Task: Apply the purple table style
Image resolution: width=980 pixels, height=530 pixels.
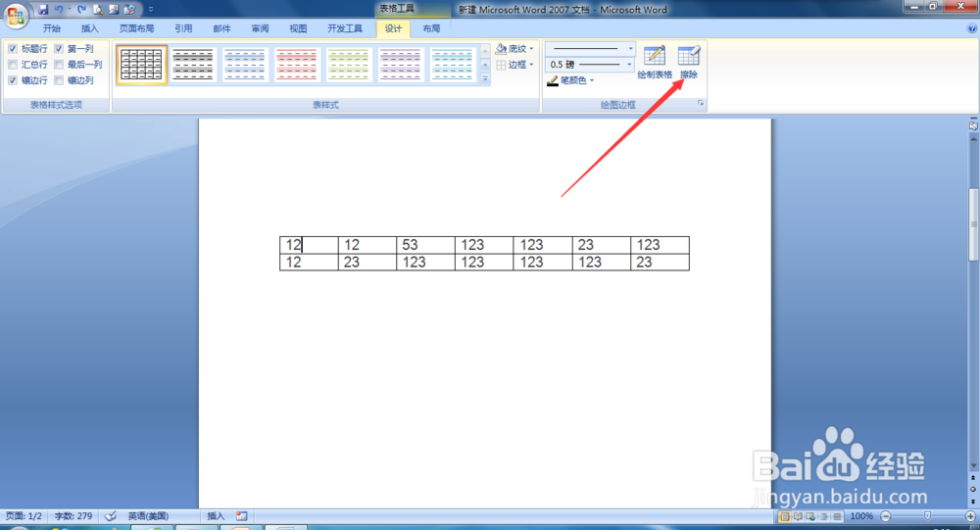Action: pos(401,65)
